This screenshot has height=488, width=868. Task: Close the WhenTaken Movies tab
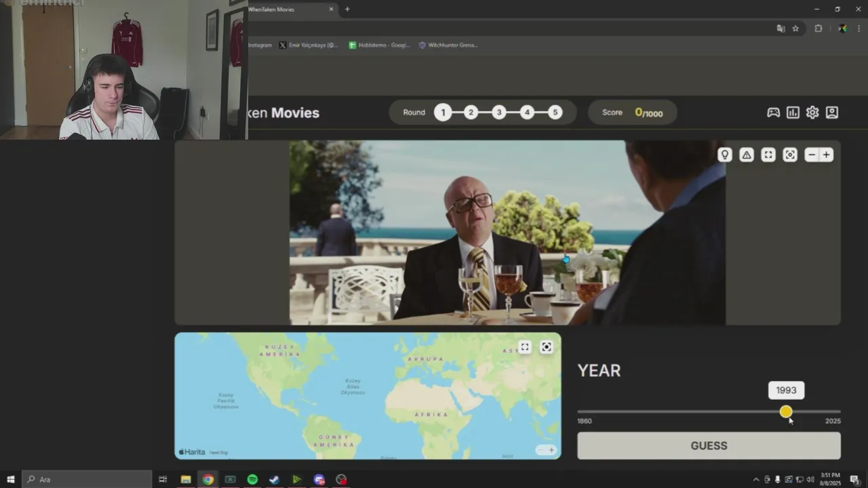(x=332, y=9)
